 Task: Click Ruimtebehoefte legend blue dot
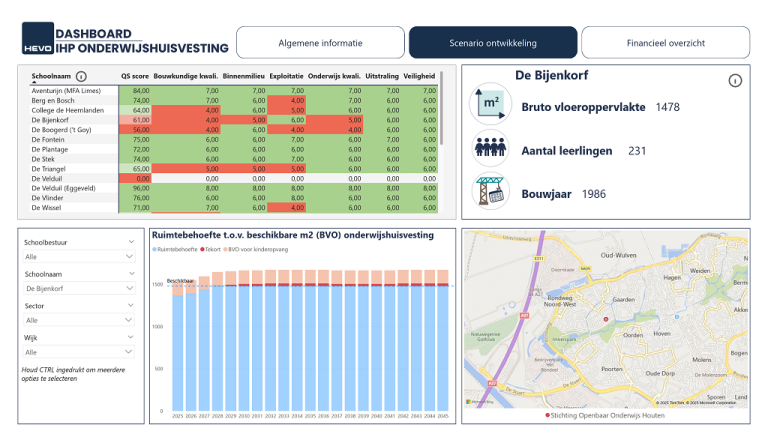[x=154, y=249]
